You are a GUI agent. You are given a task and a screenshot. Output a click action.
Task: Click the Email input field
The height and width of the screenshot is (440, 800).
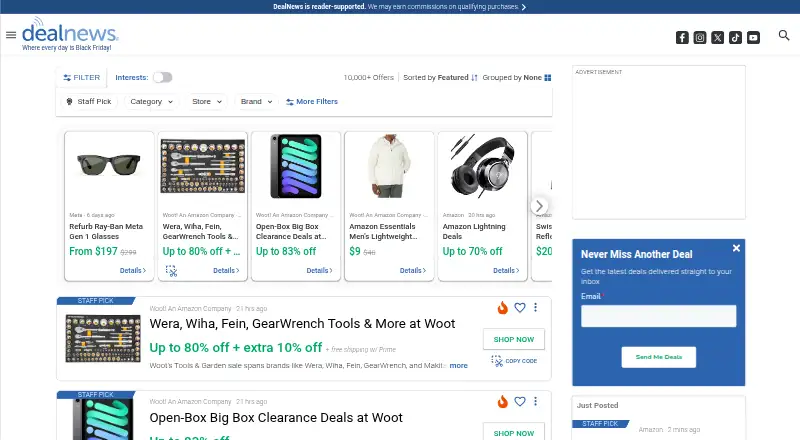[x=658, y=316]
